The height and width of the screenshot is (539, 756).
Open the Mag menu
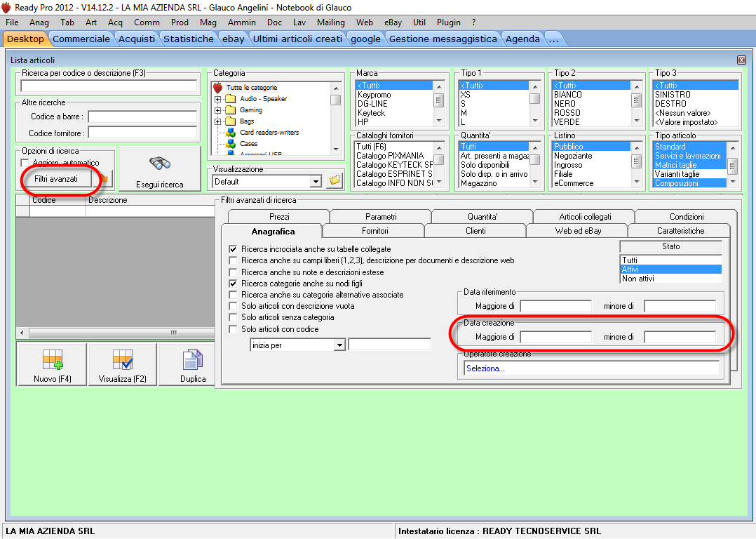208,22
